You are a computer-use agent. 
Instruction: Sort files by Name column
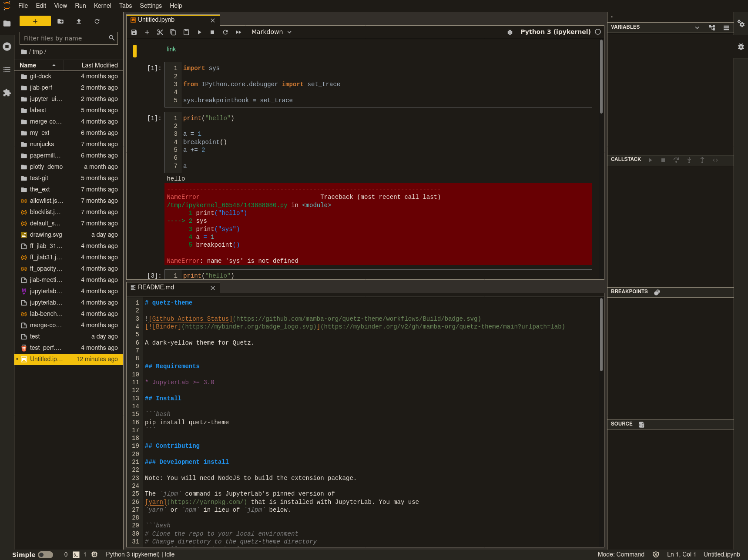pyautogui.click(x=39, y=65)
